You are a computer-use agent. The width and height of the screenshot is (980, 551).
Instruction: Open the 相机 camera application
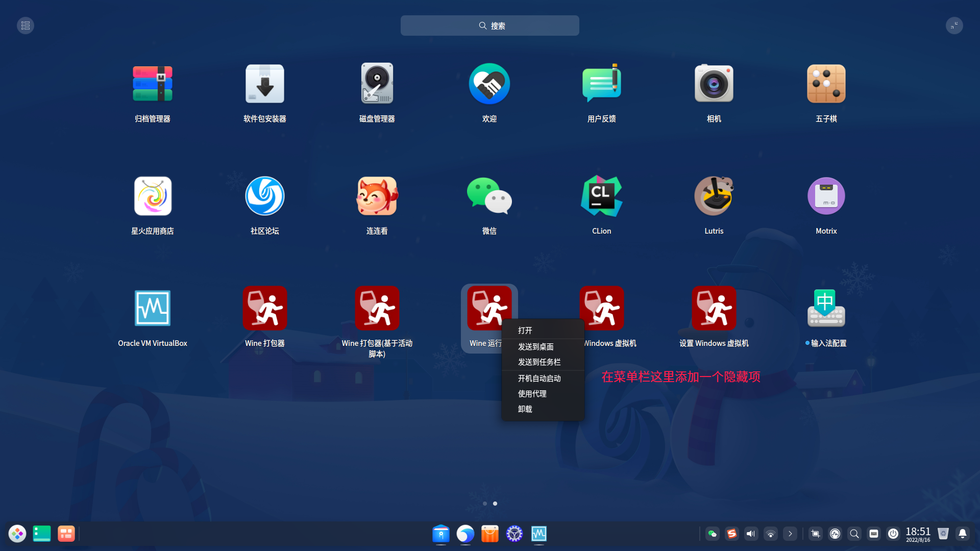pos(714,84)
